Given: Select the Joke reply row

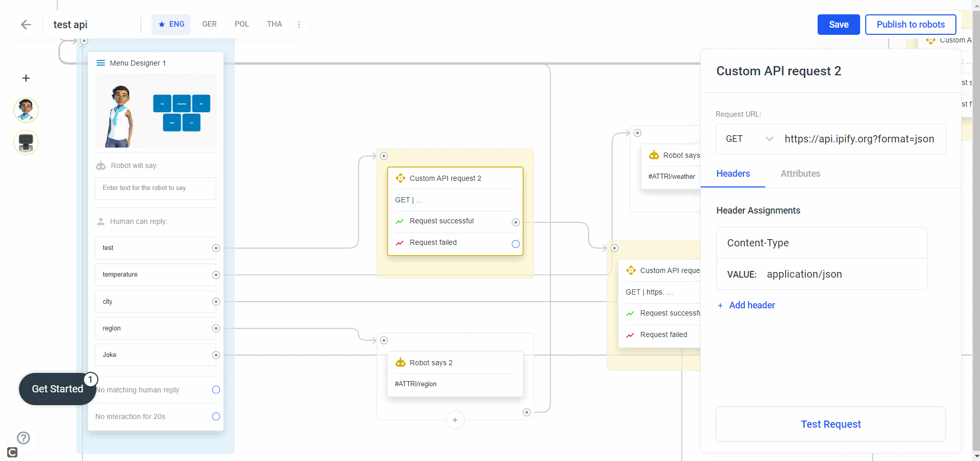Looking at the screenshot, I should click(156, 355).
